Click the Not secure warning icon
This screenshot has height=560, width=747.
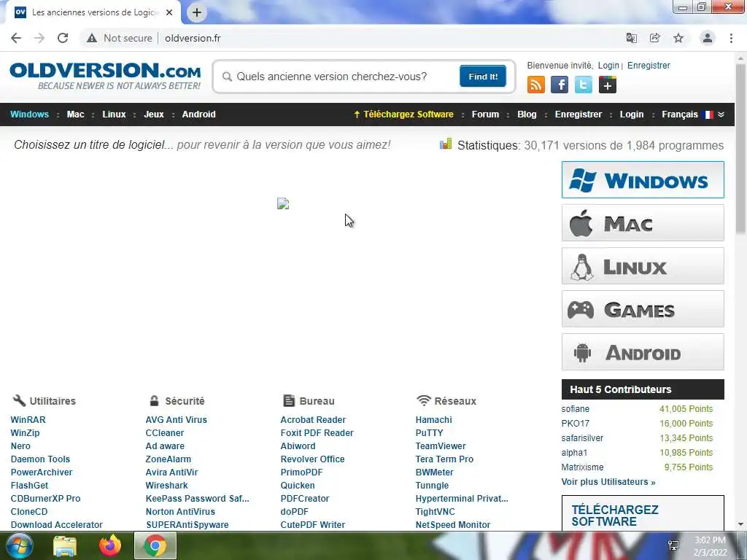92,38
